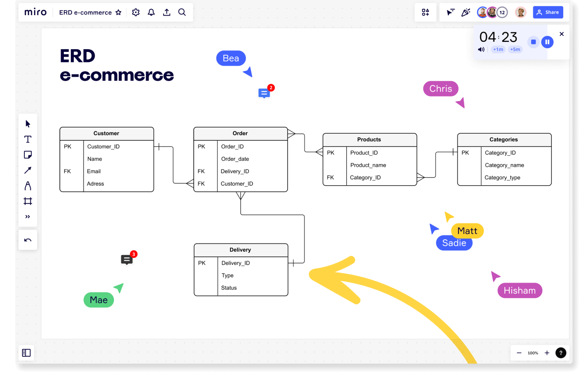Screen dimensions: 588x386
Task: Zoom in with the plus button
Action: 547,353
